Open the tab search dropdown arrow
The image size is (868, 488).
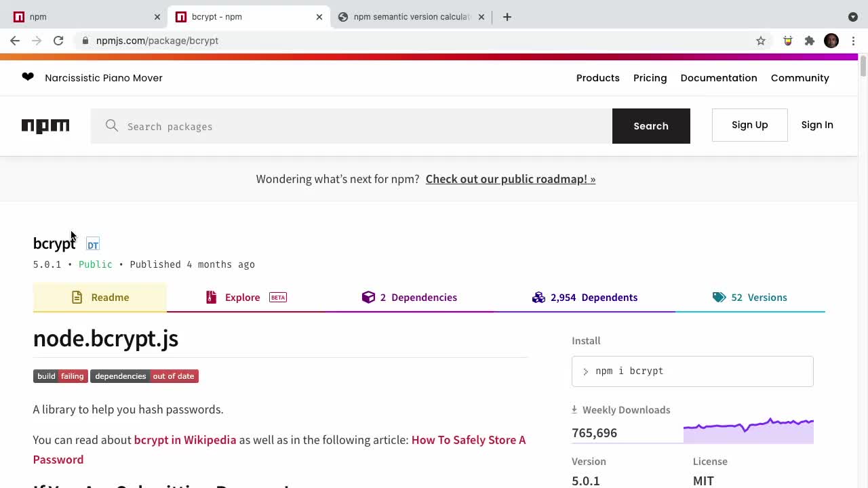[x=852, y=17]
